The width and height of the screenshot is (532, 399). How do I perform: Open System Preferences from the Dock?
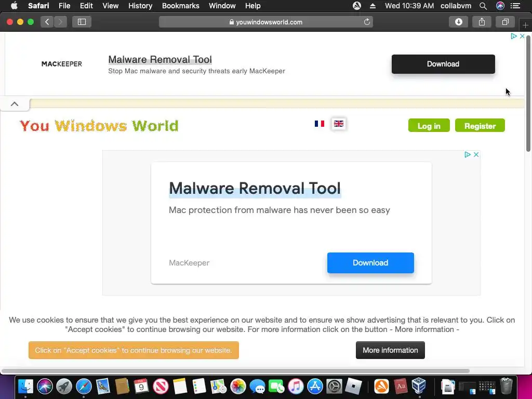click(x=335, y=387)
